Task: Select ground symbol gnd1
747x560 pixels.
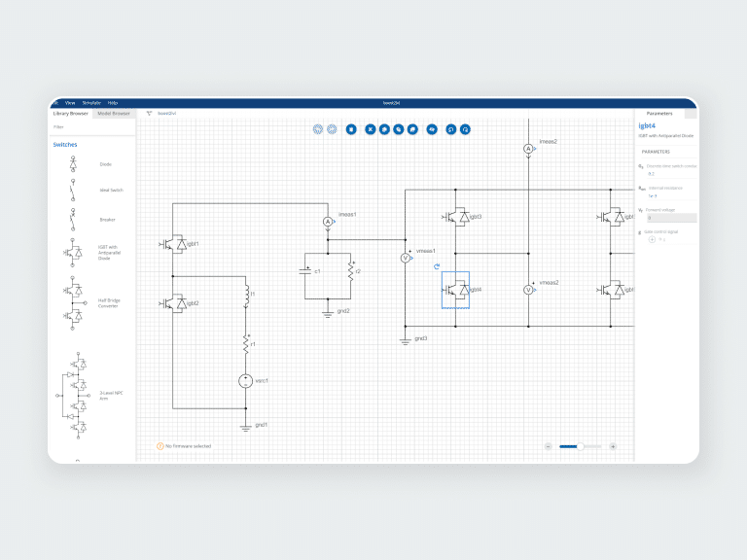Action: coord(246,427)
